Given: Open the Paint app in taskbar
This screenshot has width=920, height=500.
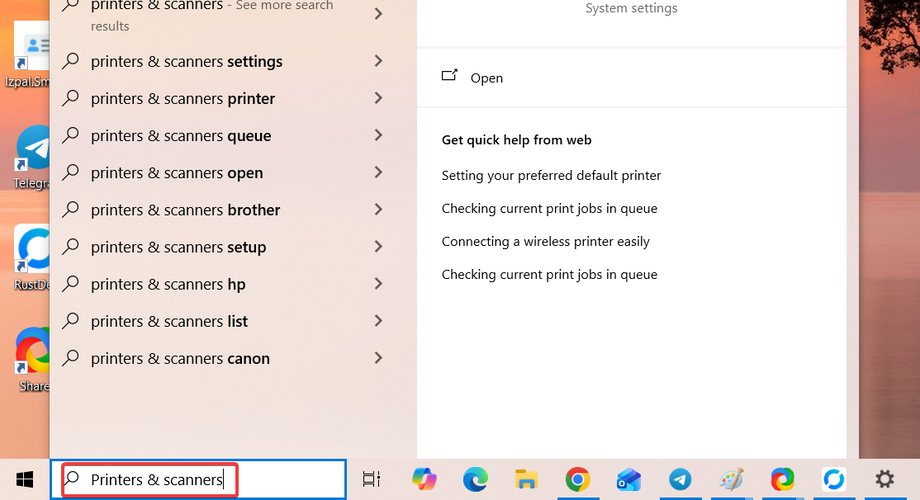Looking at the screenshot, I should [732, 479].
